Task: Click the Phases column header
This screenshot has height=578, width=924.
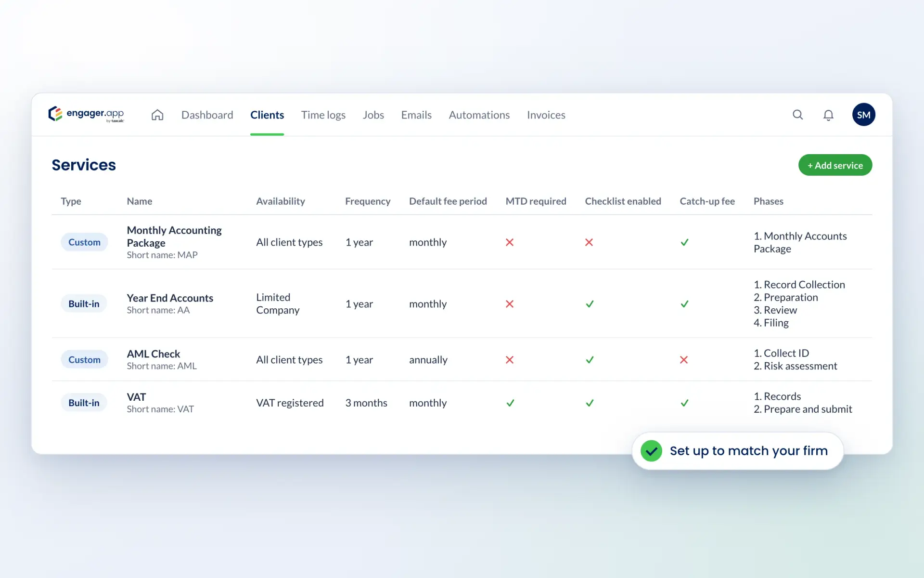Action: pyautogui.click(x=769, y=201)
